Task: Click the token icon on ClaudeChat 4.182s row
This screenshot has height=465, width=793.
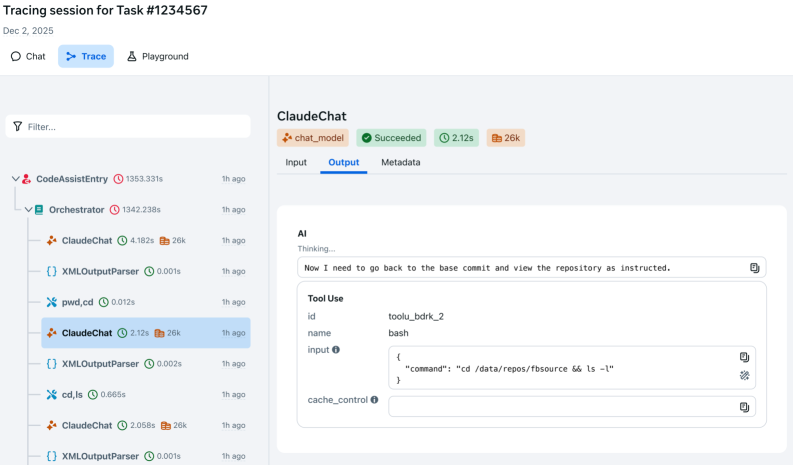Action: [x=164, y=241]
